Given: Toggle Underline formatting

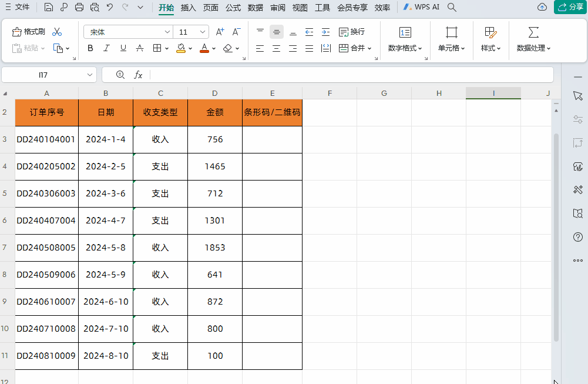Looking at the screenshot, I should (123, 48).
